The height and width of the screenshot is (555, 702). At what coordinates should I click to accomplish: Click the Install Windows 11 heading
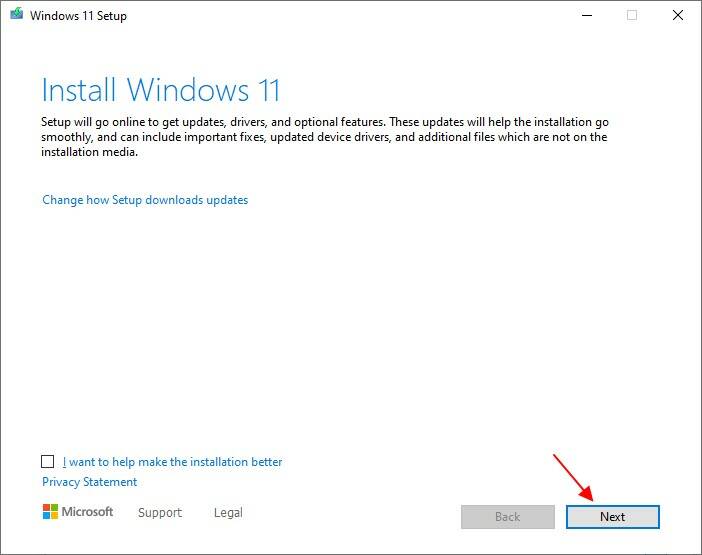[161, 90]
